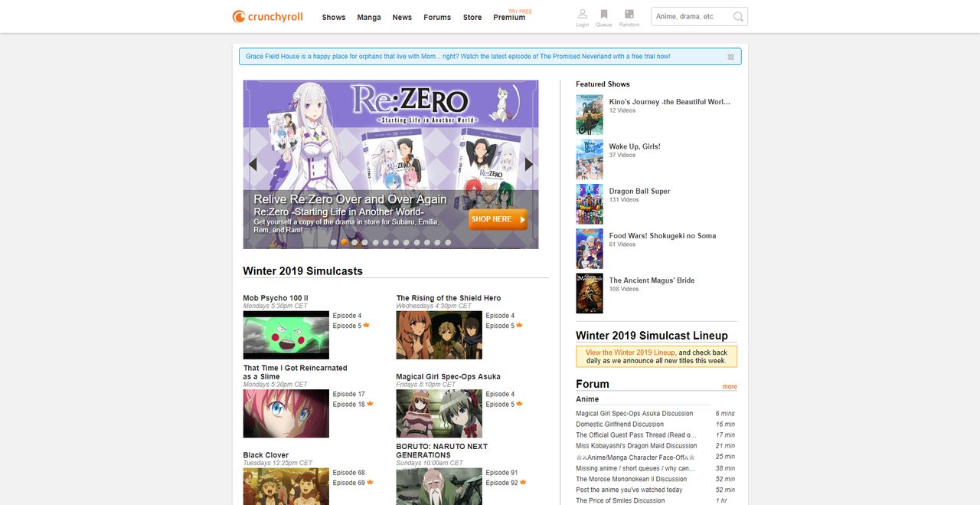Select the second carousel dot

(x=345, y=242)
